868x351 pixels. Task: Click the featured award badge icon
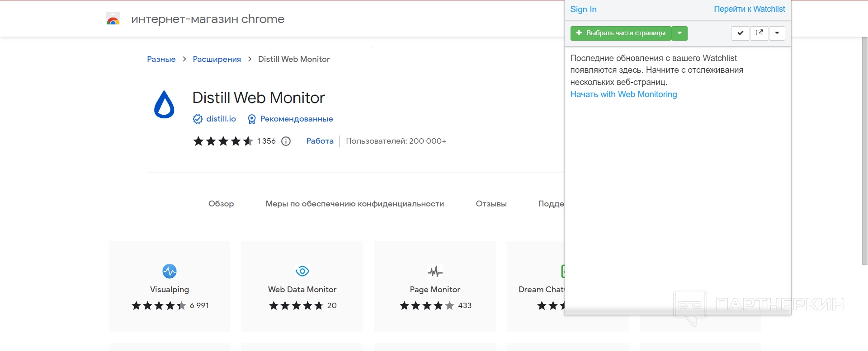252,119
